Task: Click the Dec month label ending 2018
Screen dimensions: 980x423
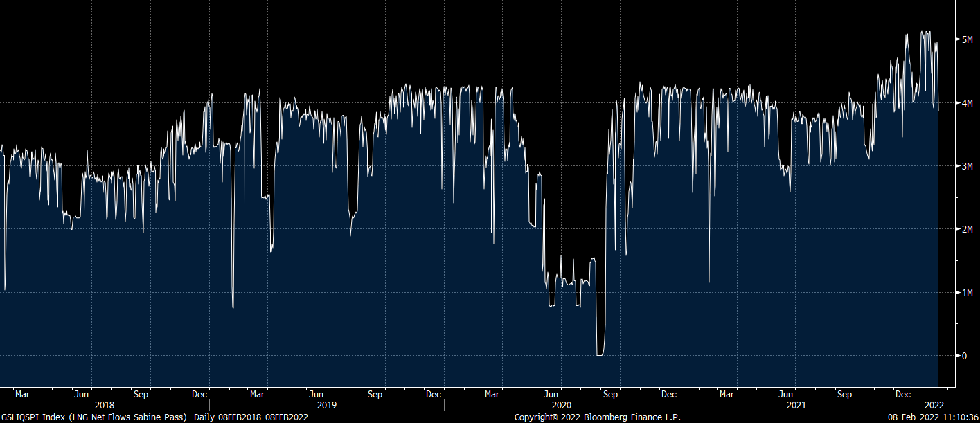Action: 199,394
